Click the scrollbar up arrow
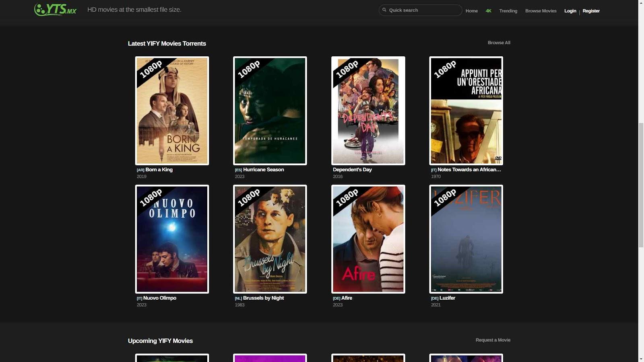Screen dimensions: 644x362 pos(641,3)
